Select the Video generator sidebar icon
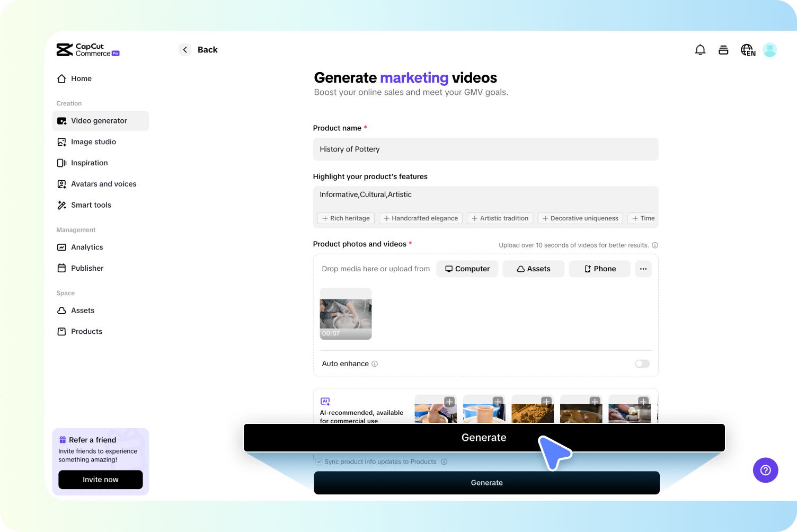Screen dimensions: 797x532 click(62, 121)
